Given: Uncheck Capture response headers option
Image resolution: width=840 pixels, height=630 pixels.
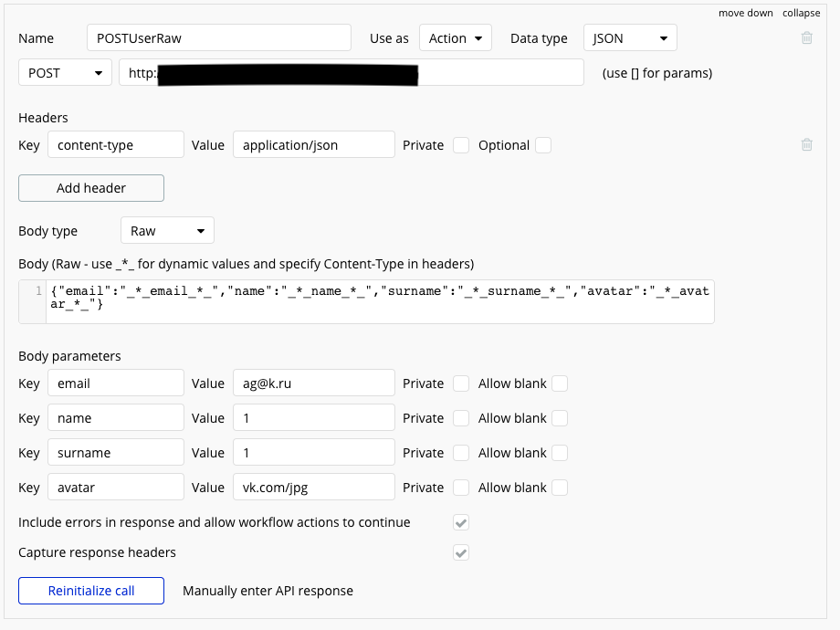Looking at the screenshot, I should click(x=461, y=552).
